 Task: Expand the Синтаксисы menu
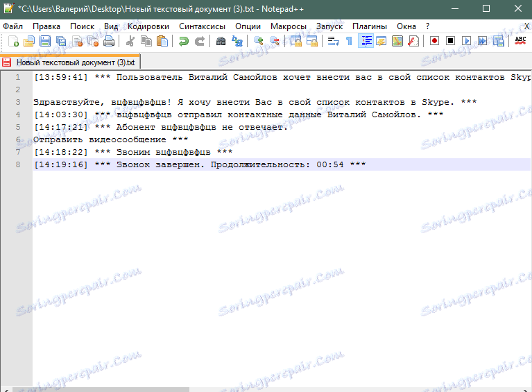[x=203, y=26]
